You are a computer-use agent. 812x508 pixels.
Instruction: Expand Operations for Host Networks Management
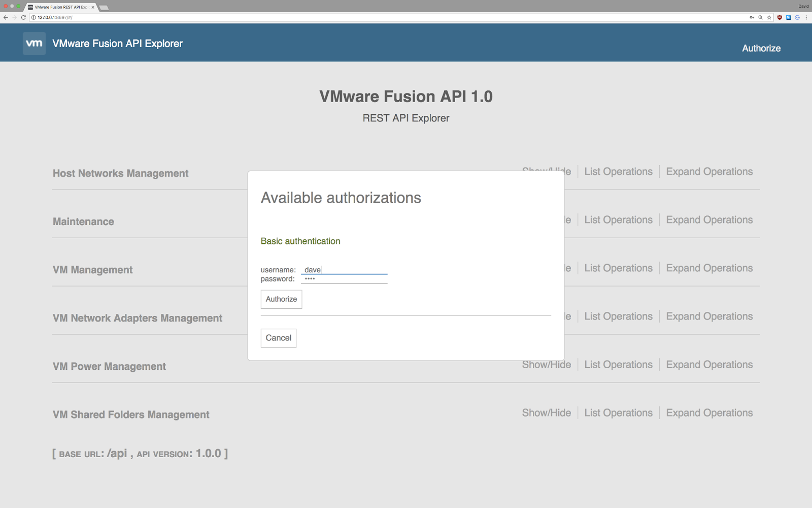tap(709, 172)
